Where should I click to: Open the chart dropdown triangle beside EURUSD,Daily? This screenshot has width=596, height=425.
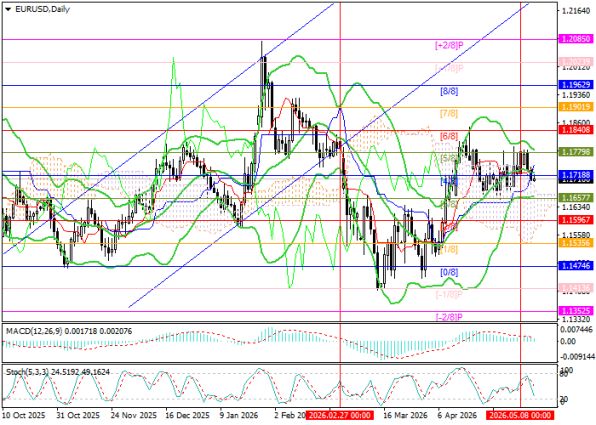8,10
